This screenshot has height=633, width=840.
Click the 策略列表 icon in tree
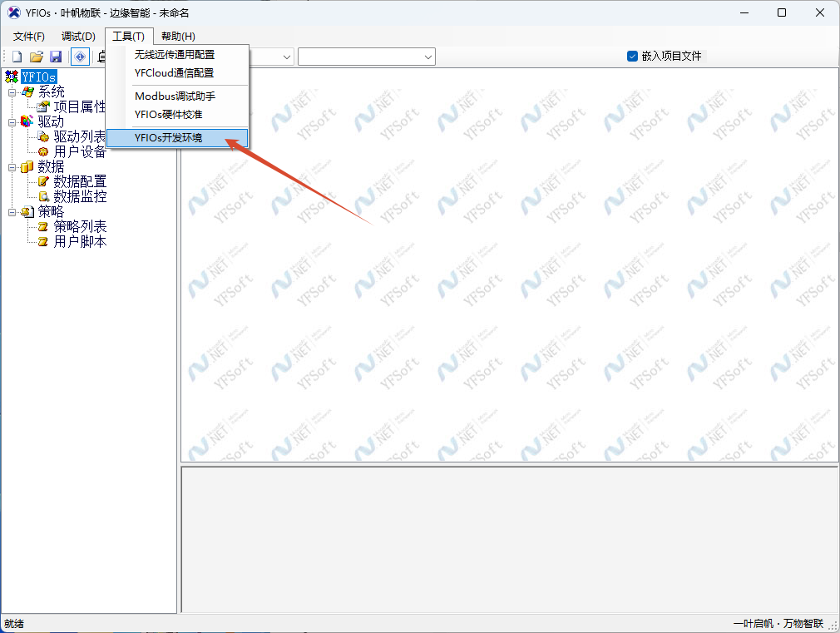pos(43,227)
